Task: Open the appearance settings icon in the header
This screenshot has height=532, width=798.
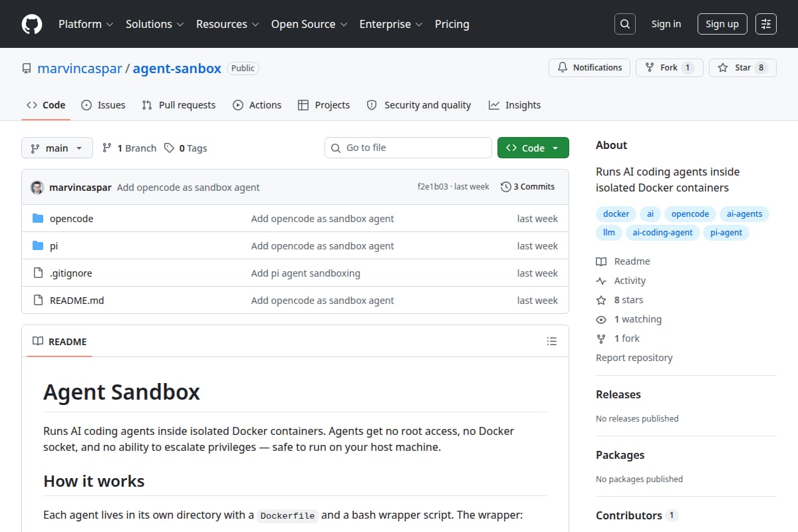Action: (x=766, y=24)
